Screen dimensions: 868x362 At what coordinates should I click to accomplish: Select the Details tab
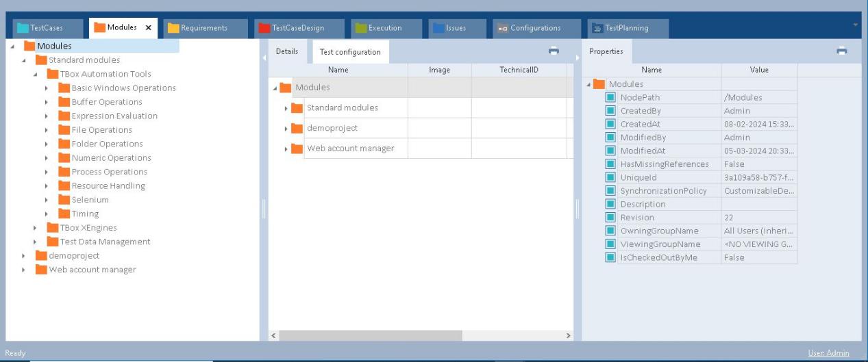287,51
